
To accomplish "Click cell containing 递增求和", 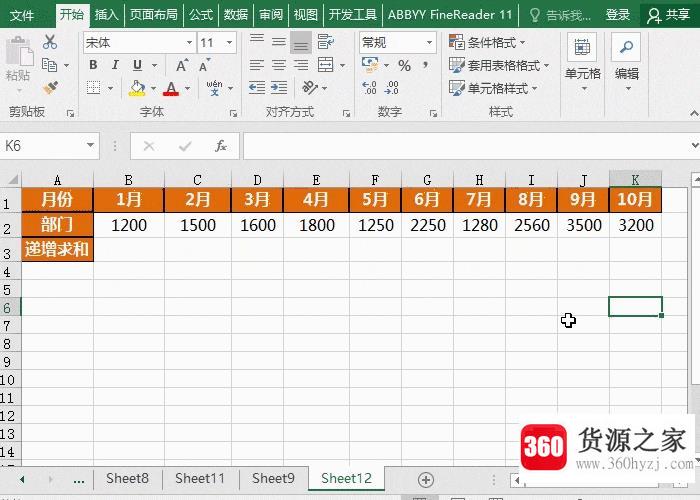I will (x=57, y=249).
